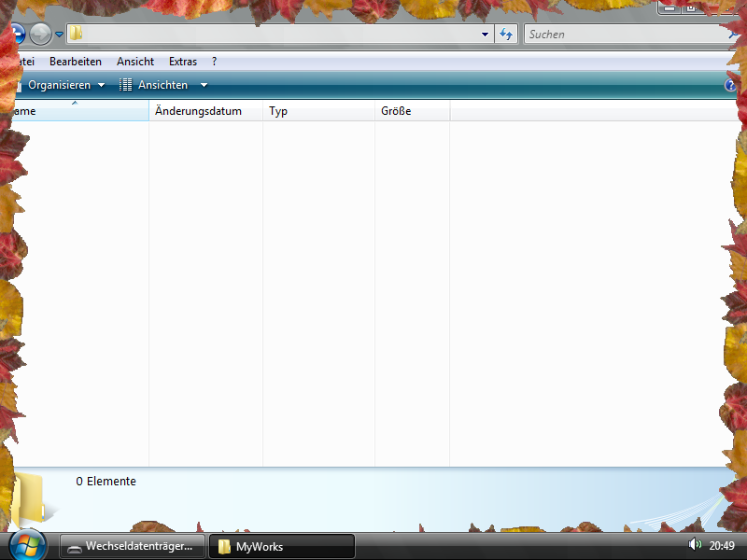
Task: Open the address bar history dropdown
Action: (485, 35)
